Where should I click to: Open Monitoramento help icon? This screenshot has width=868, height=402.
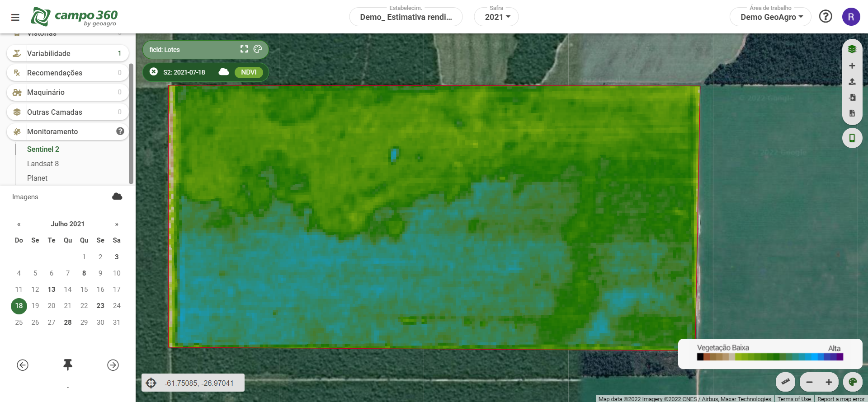(x=120, y=131)
